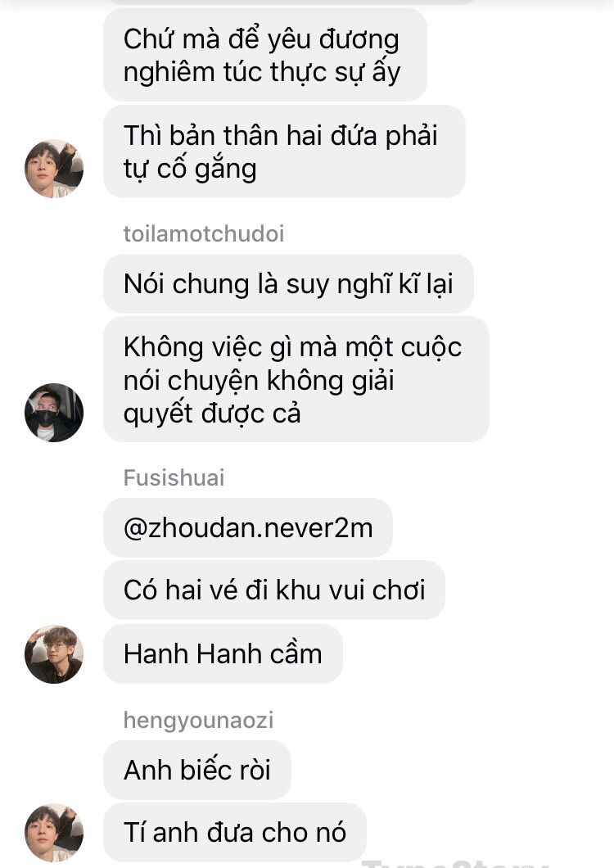The height and width of the screenshot is (868, 614).
Task: Select message "Hanh Hanh cầm"
Action: (x=223, y=653)
